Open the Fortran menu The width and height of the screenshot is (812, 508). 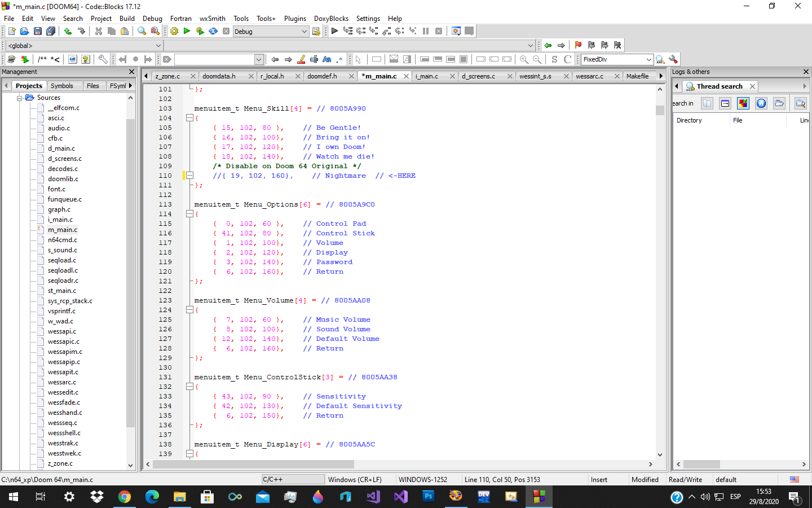180,19
